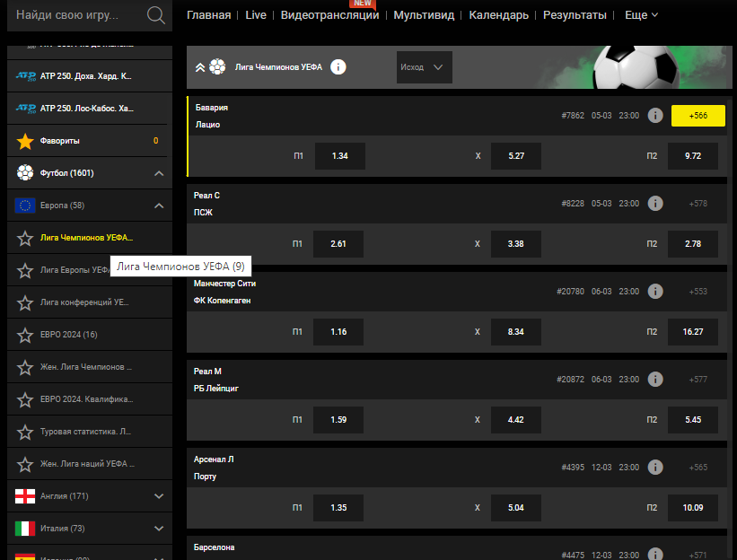Select П2 odds 2.78 for ПСЖ
Viewport: 737px width, 560px height.
click(x=693, y=244)
